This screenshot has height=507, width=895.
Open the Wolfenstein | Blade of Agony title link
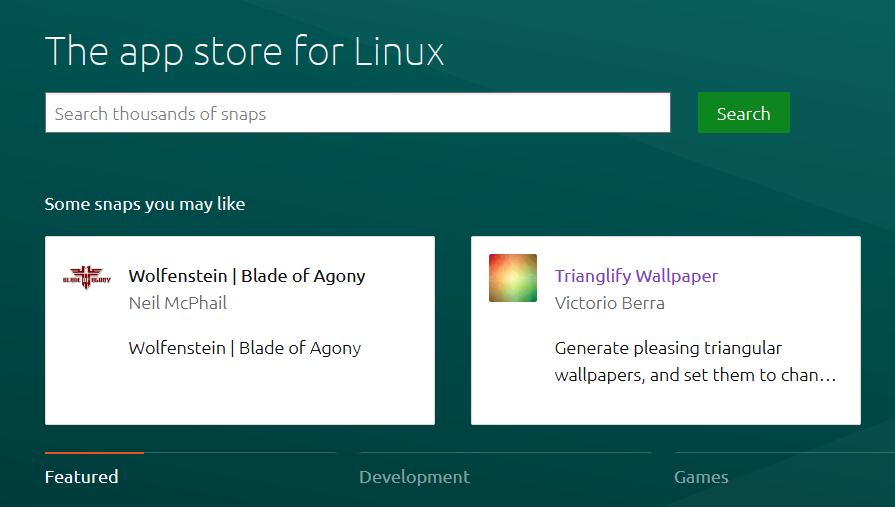(247, 276)
